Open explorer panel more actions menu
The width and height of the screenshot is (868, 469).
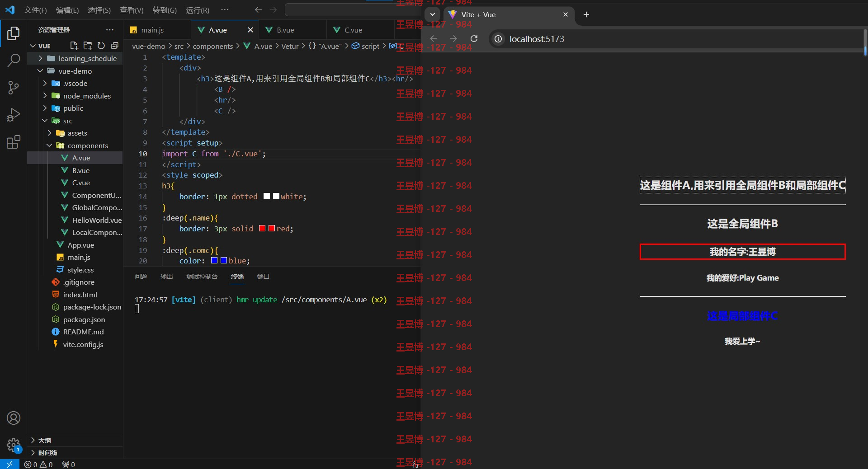click(110, 30)
